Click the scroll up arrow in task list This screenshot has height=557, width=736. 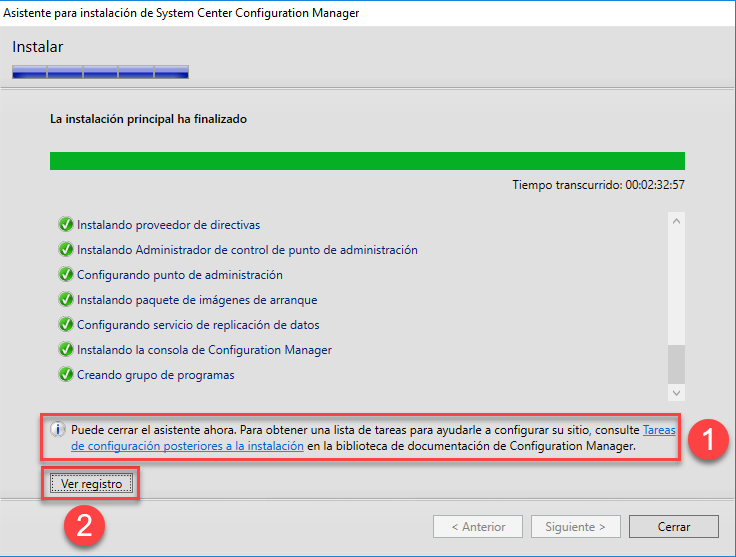tap(676, 221)
